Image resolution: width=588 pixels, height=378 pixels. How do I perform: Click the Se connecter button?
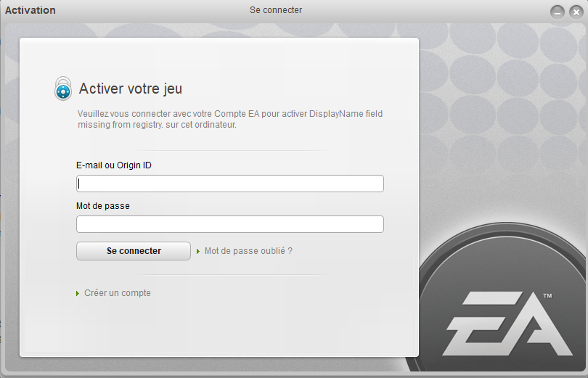pos(134,251)
